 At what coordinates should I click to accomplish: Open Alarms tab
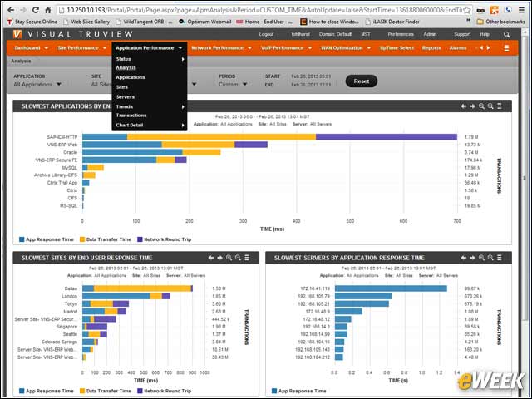(x=458, y=48)
